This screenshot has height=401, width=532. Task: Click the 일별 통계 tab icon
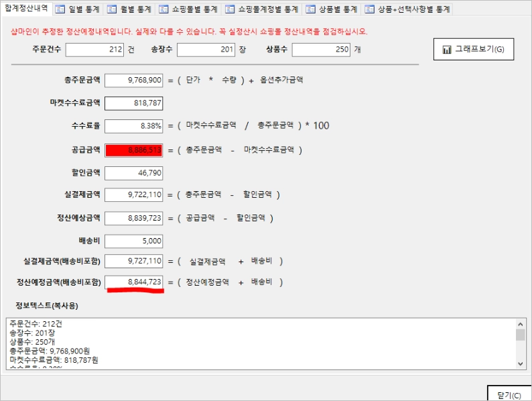coord(60,9)
